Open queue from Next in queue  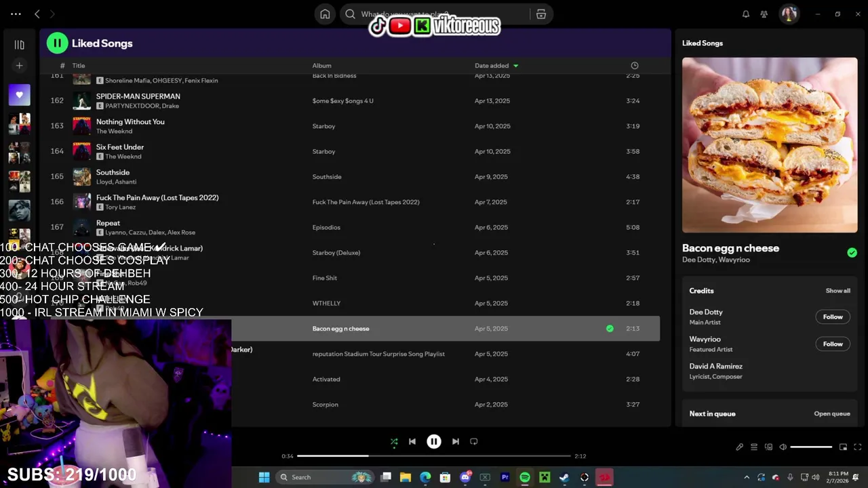(831, 414)
